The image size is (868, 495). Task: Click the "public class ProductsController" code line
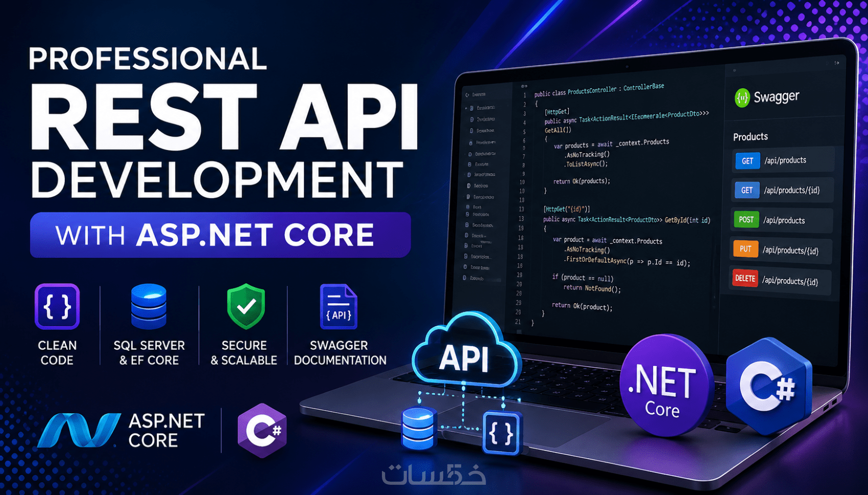click(599, 90)
